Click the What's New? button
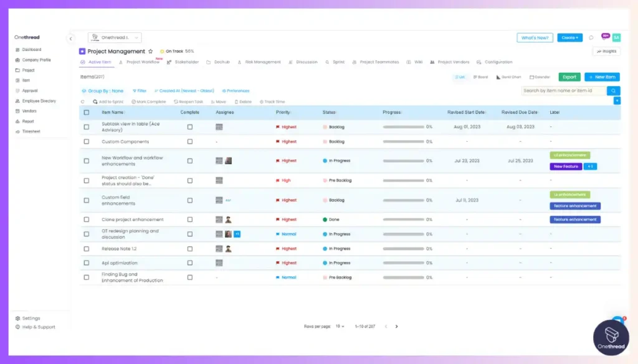This screenshot has width=638, height=364. pyautogui.click(x=535, y=38)
